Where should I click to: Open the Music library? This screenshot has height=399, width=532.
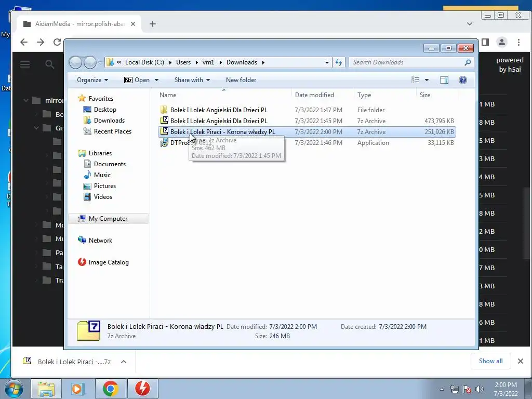[x=102, y=175]
